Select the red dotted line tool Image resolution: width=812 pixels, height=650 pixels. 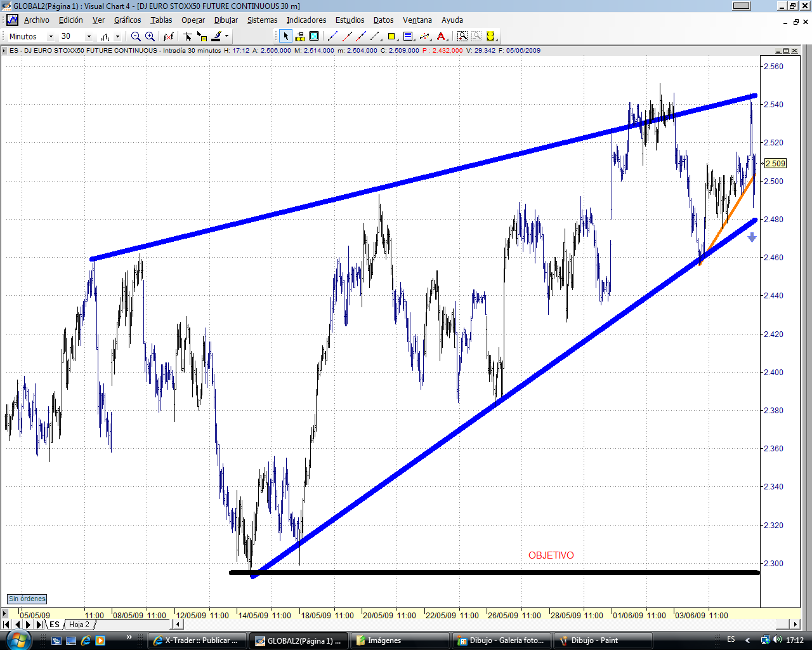click(347, 36)
